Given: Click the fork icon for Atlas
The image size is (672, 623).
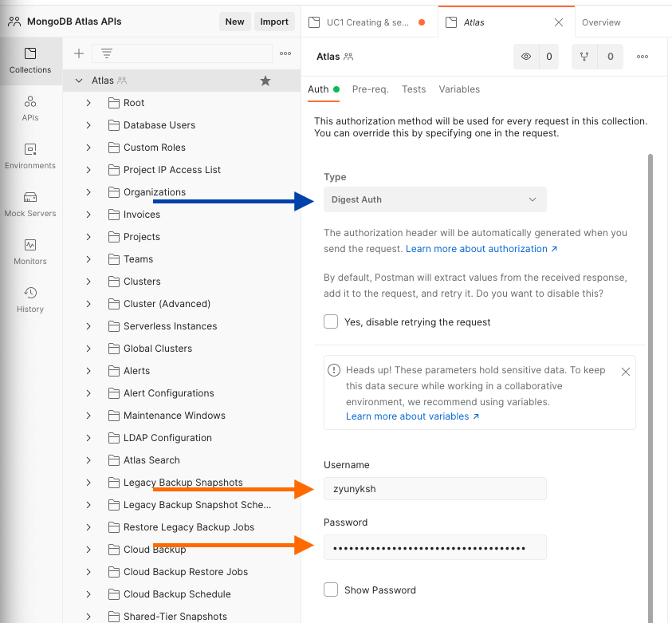Looking at the screenshot, I should coord(584,57).
